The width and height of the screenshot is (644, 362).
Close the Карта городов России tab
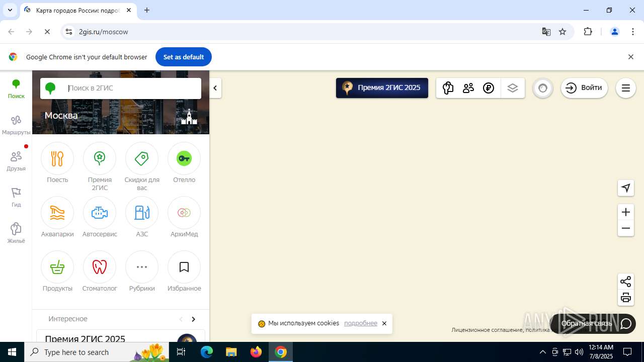coord(129,10)
